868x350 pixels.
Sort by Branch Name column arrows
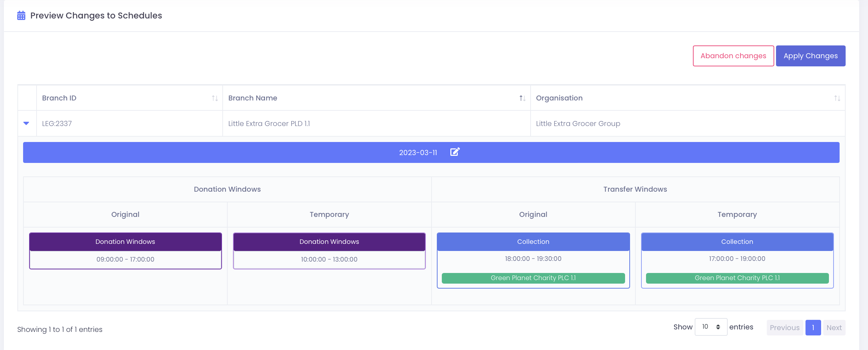tap(522, 98)
